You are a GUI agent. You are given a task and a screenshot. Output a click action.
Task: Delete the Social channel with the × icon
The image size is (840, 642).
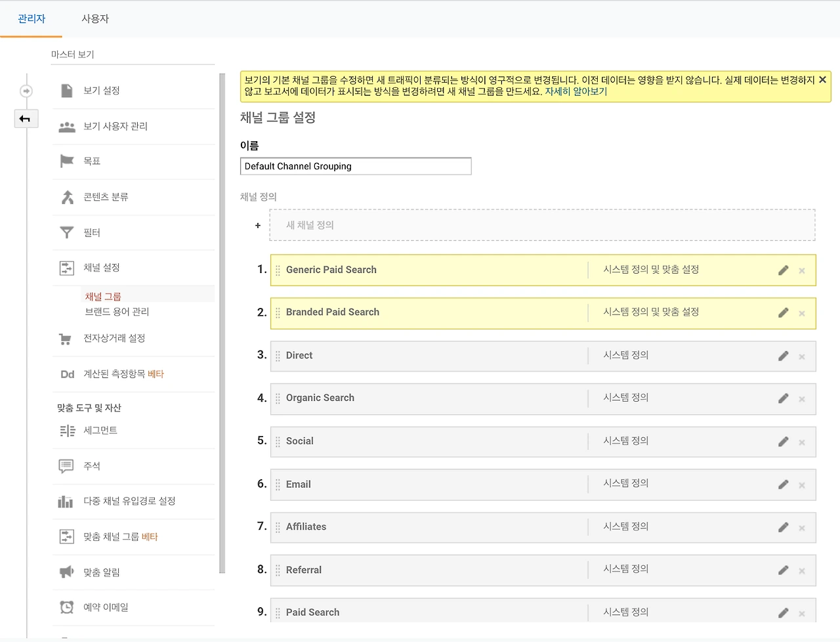(x=801, y=441)
